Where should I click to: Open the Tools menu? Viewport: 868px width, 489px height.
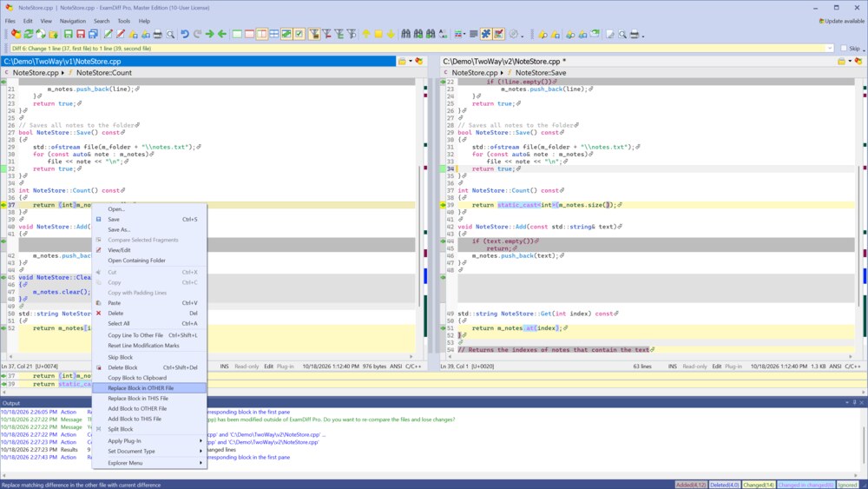click(123, 21)
